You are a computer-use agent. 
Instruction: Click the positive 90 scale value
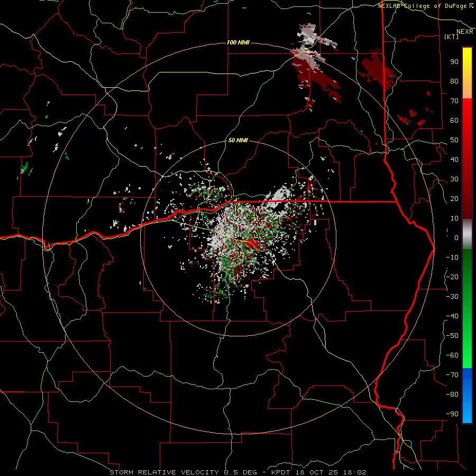pyautogui.click(x=454, y=62)
